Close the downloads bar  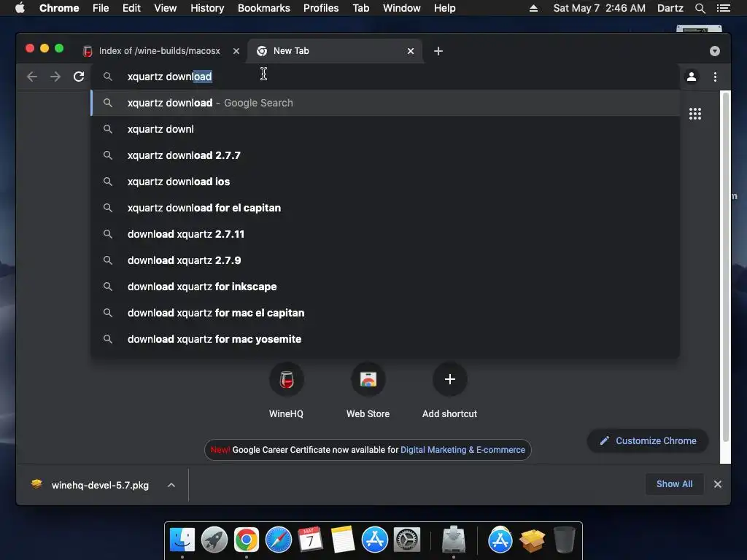[718, 484]
